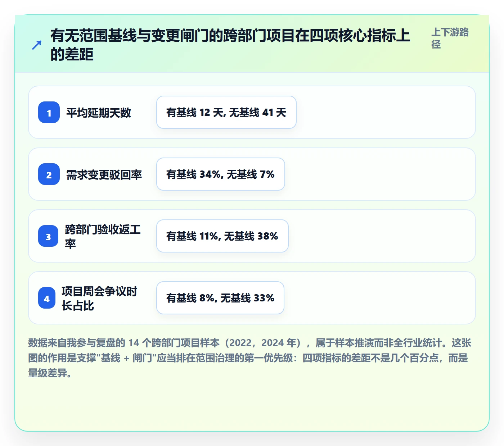Select number badge 4 for 项目周会争议时长占比
The height and width of the screenshot is (446, 504).
[47, 298]
